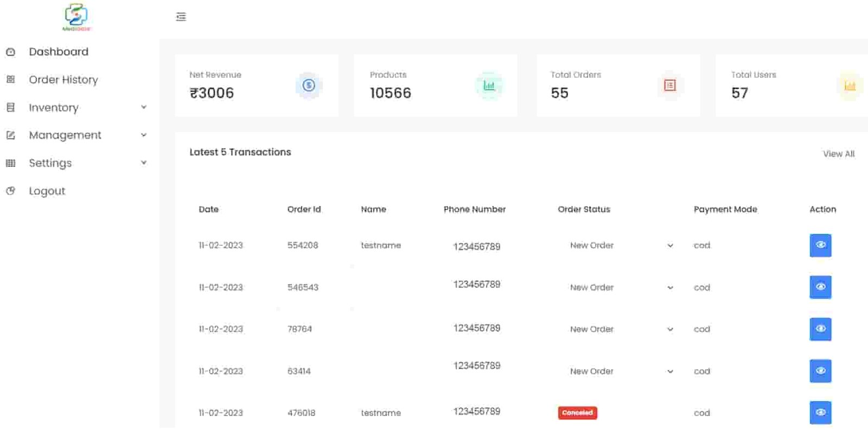The height and width of the screenshot is (430, 868).
Task: Click the Dashboard icon in sidebar
Action: point(10,52)
